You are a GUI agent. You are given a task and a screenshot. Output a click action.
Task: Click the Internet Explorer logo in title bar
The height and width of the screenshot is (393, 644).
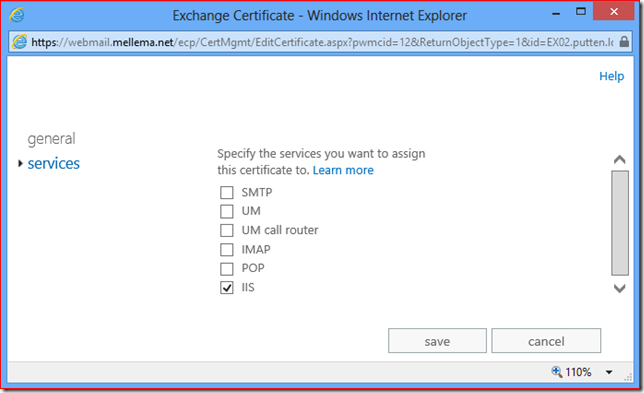click(17, 15)
